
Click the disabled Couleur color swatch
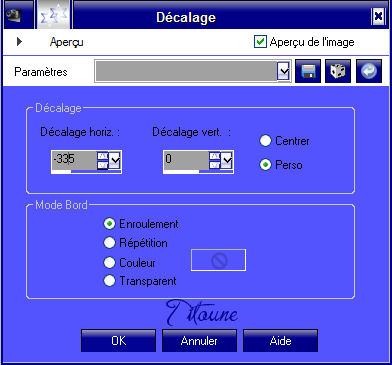pyautogui.click(x=218, y=260)
